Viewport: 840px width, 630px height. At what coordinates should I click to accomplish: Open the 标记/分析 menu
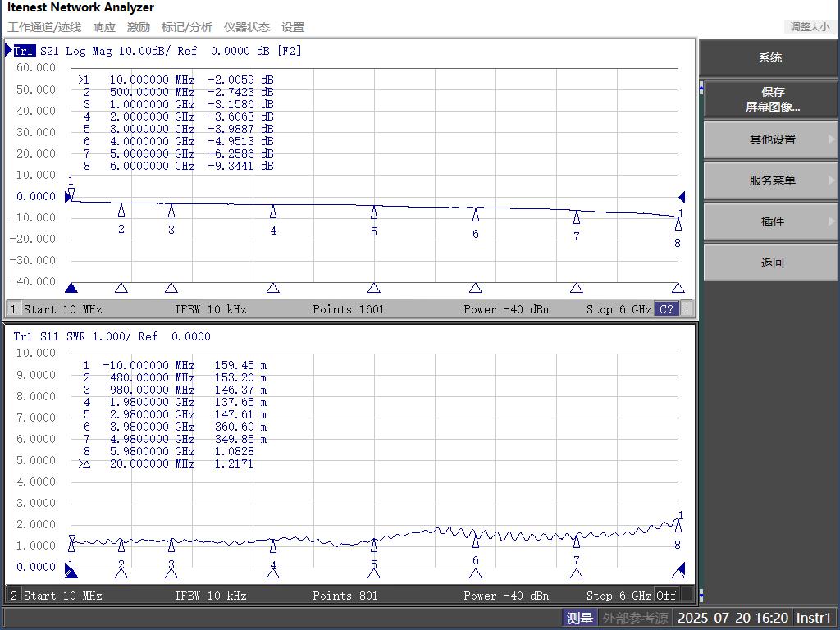[186, 27]
